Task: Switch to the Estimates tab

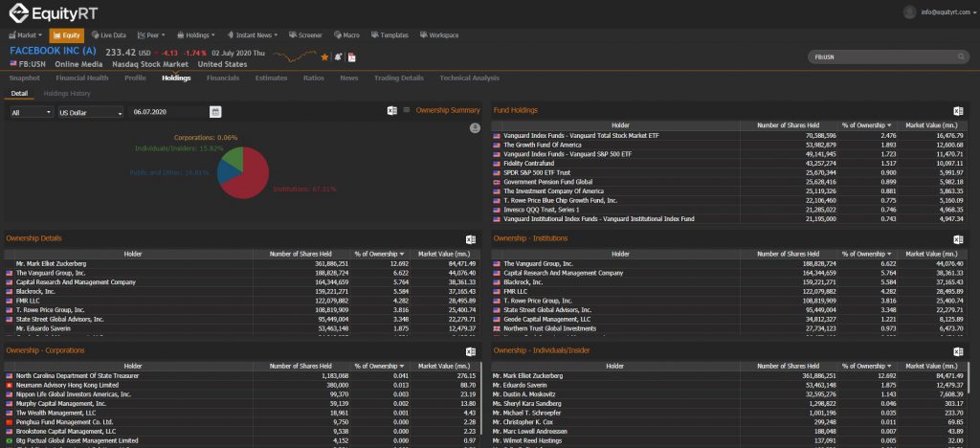Action: (271, 78)
